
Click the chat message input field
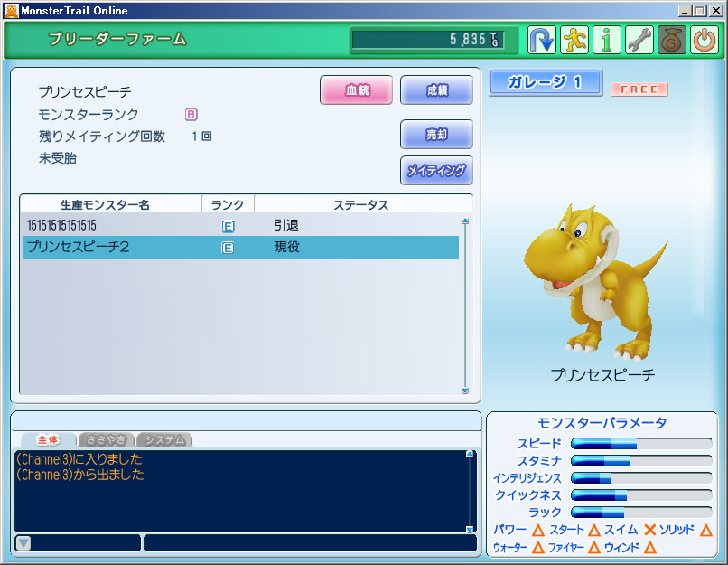(x=310, y=542)
